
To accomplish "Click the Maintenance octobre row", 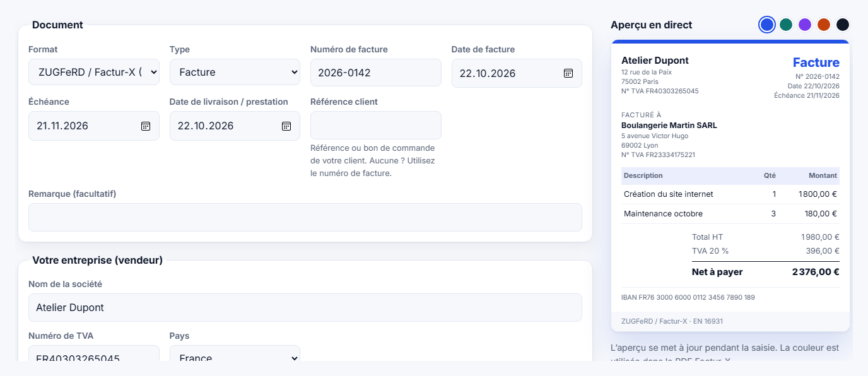I will tap(730, 214).
